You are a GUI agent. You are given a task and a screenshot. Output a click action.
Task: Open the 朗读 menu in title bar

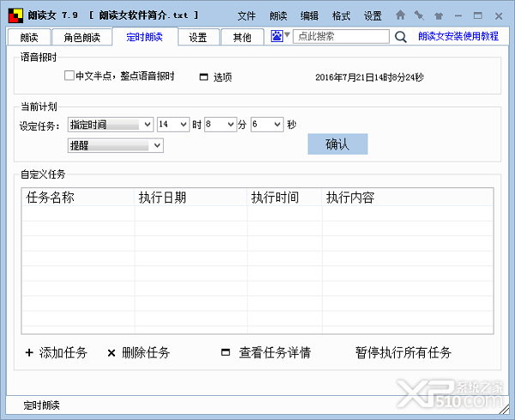(x=278, y=15)
